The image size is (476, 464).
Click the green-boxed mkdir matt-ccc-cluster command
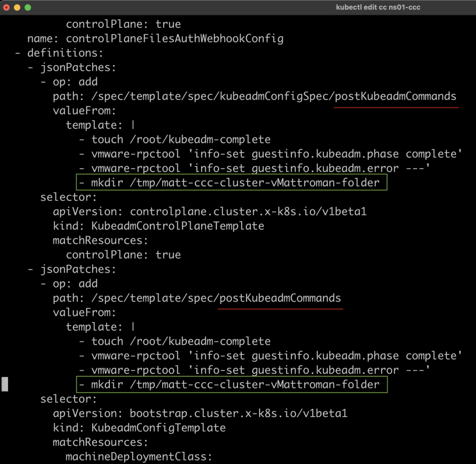coord(231,182)
